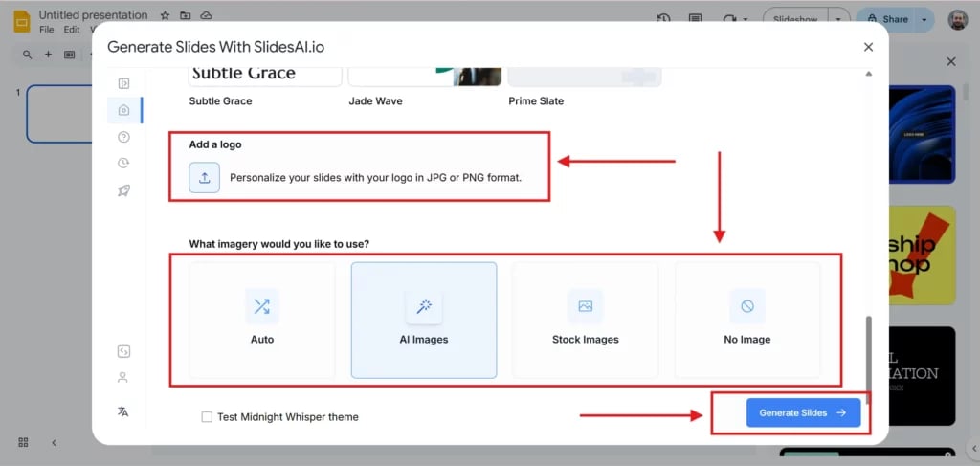This screenshot has width=980, height=466.
Task: Open the history clock icon in dialog sidebar
Action: pos(123,163)
